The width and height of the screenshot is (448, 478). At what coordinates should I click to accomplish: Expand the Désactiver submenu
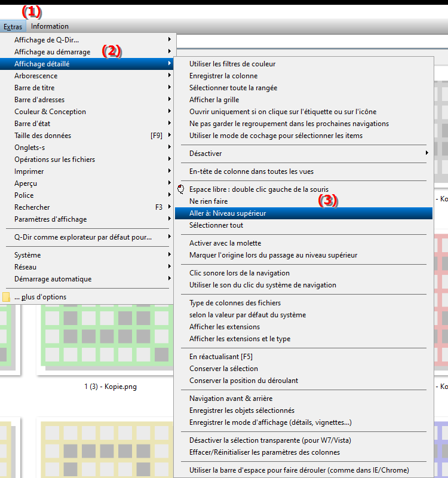click(x=205, y=154)
